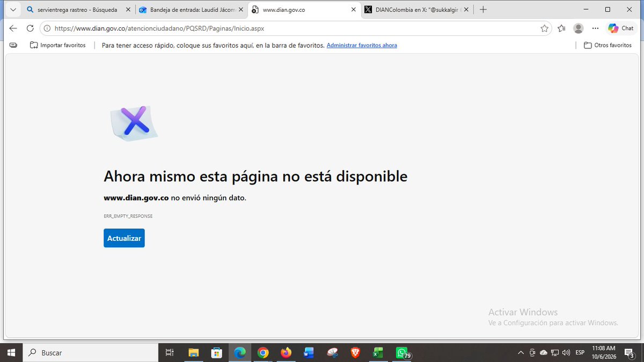Open the Administrar favoritos ahora link
Image resolution: width=644 pixels, height=362 pixels.
[x=362, y=45]
